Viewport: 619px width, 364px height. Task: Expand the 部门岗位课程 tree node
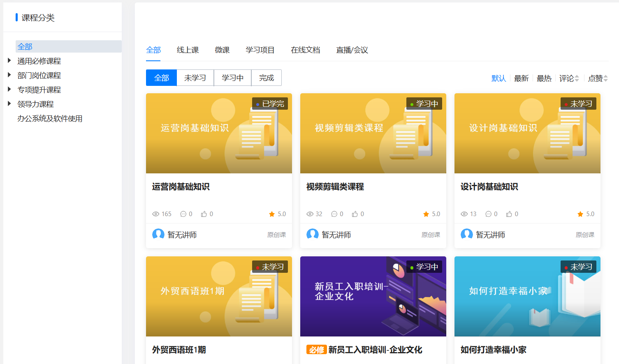point(9,75)
